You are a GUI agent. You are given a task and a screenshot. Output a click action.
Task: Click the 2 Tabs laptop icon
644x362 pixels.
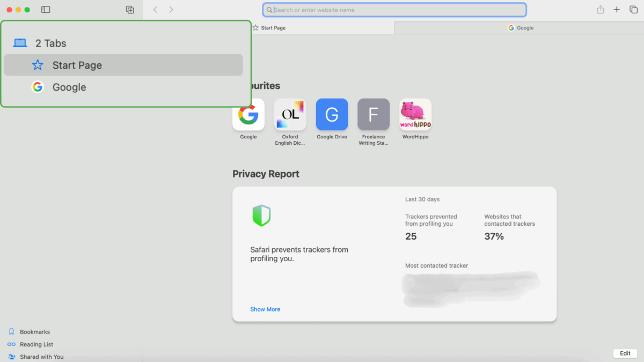pos(20,43)
